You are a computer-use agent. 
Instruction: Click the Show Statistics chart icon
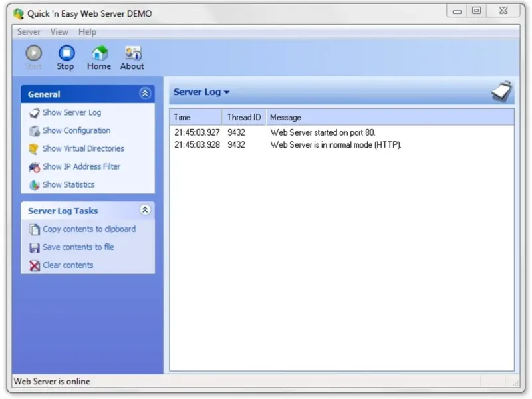point(35,185)
